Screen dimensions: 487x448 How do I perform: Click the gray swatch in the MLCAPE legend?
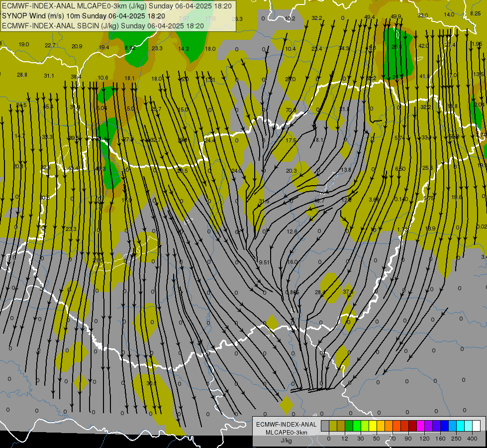pos(325,426)
